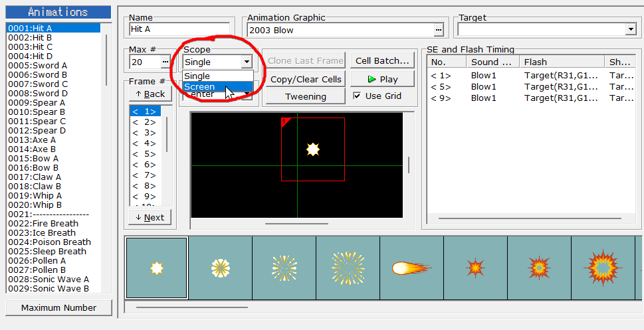Click the Flash column header
Screen dimensions: 644x330
tap(562, 62)
